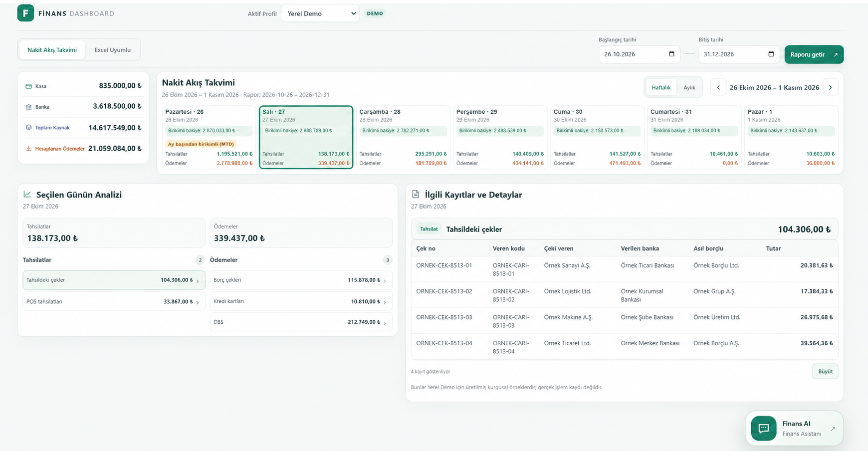Click the green F Finans logo
Image resolution: width=868 pixels, height=451 pixels.
click(25, 13)
